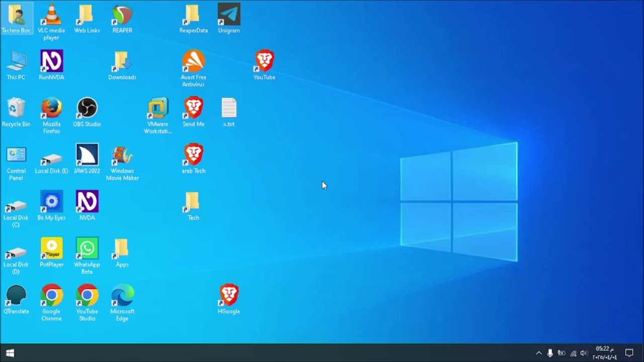Open the Wi-Fi network tray icon
The width and height of the screenshot is (644, 362).
(x=573, y=353)
